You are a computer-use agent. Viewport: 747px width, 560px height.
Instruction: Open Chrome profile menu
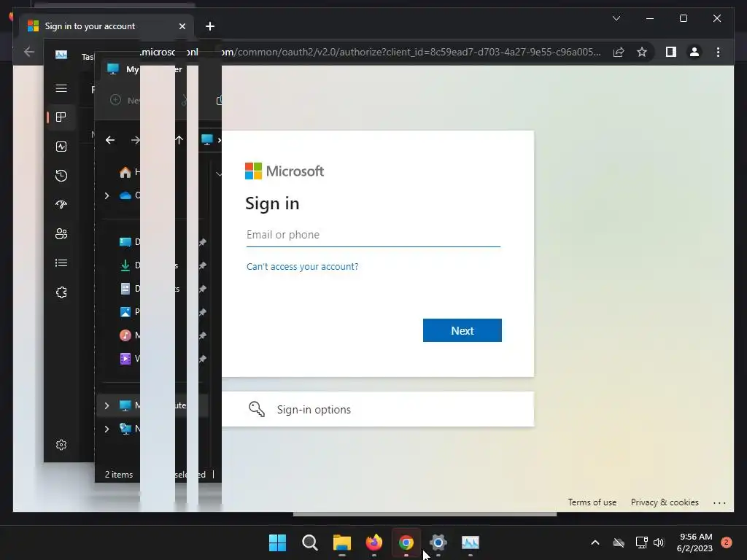coord(694,52)
